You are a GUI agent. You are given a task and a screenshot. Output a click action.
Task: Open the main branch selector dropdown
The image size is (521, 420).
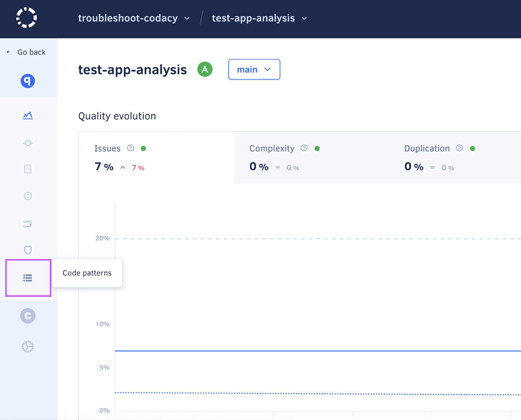coord(254,69)
